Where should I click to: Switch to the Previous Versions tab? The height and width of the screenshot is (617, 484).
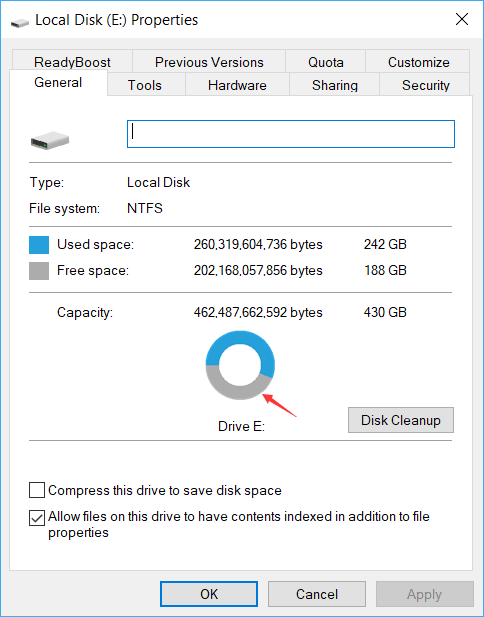tap(209, 62)
